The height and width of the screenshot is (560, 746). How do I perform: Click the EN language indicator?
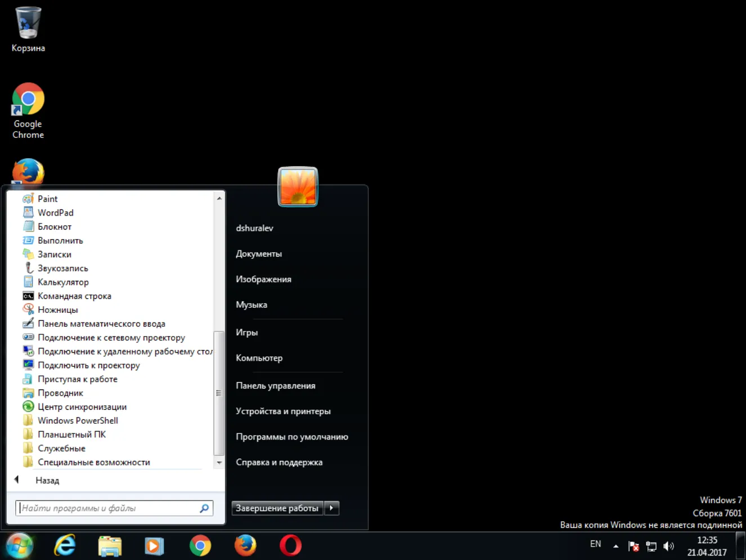[x=596, y=544]
